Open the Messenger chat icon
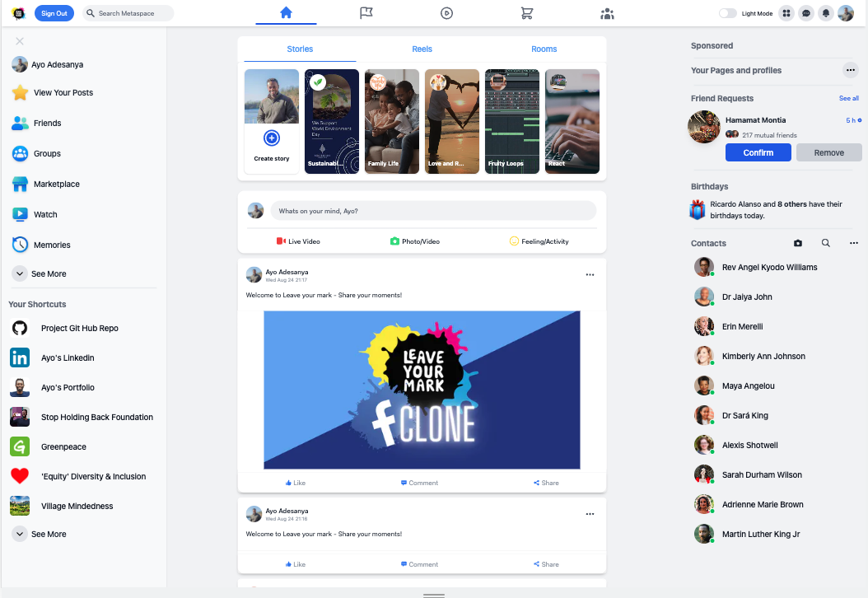The width and height of the screenshot is (868, 598). point(806,13)
